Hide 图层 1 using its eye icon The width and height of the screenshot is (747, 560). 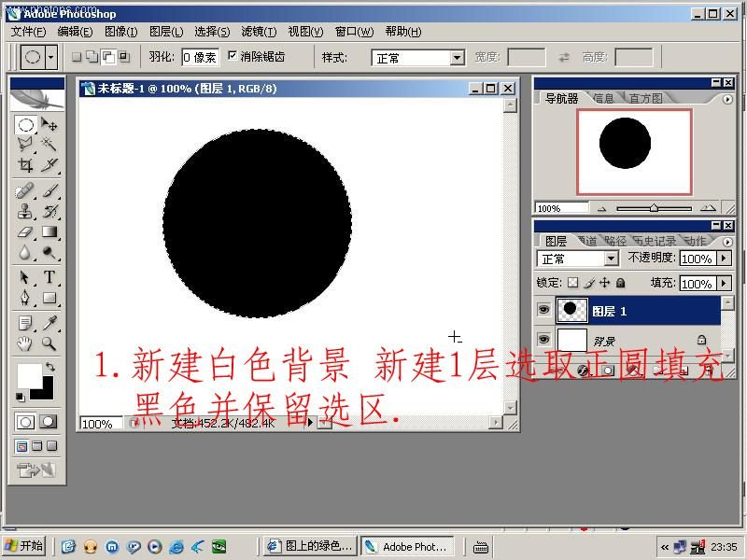click(544, 311)
